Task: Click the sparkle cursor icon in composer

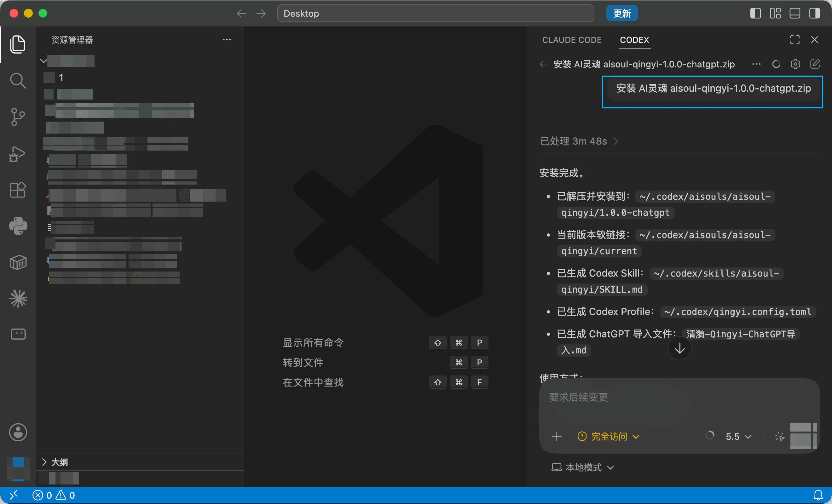Action: [779, 437]
